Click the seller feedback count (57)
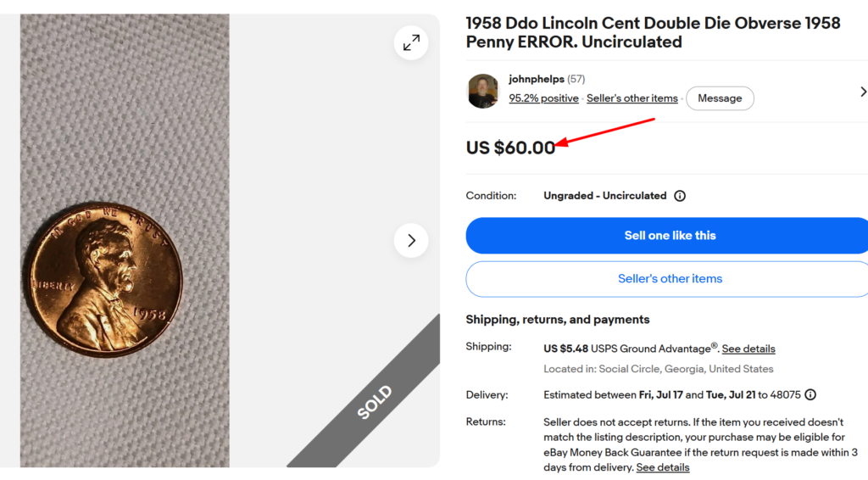This screenshot has height=480, width=868. coord(576,79)
